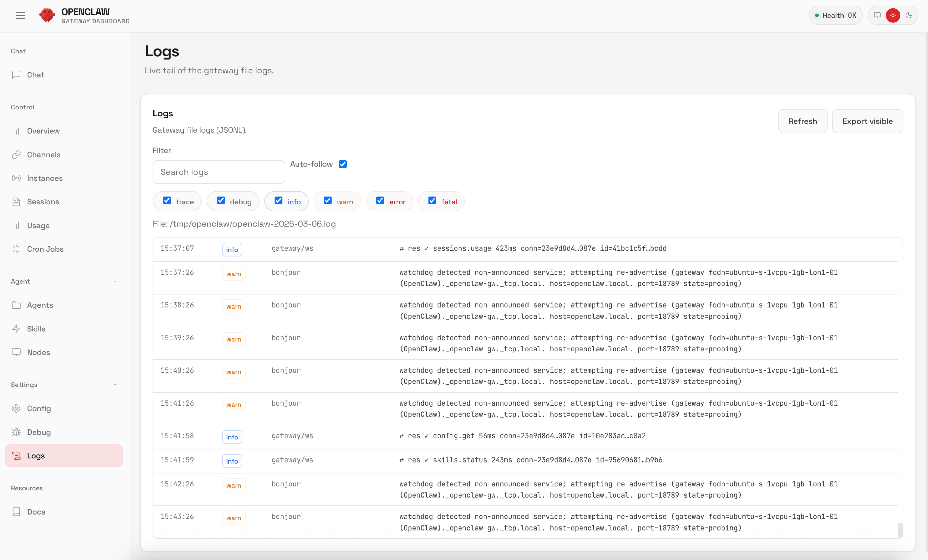Navigate to the Sessions page
This screenshot has height=560, width=928.
[43, 202]
